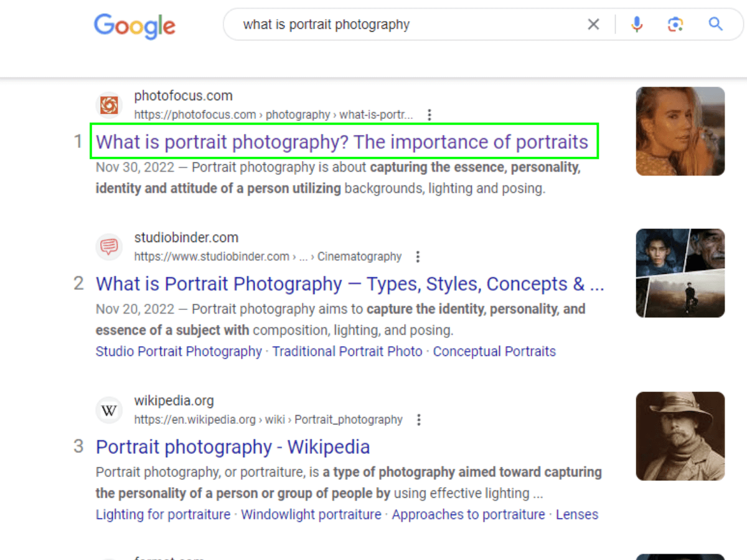Click the Wikipedia site favicon
This screenshot has width=747, height=560.
click(110, 410)
